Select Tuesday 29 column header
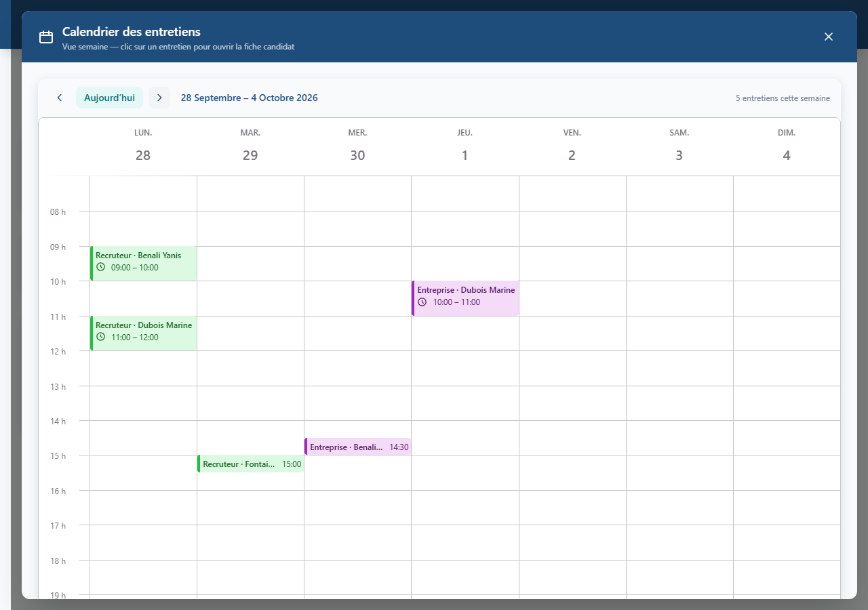The height and width of the screenshot is (610, 868). pos(250,146)
